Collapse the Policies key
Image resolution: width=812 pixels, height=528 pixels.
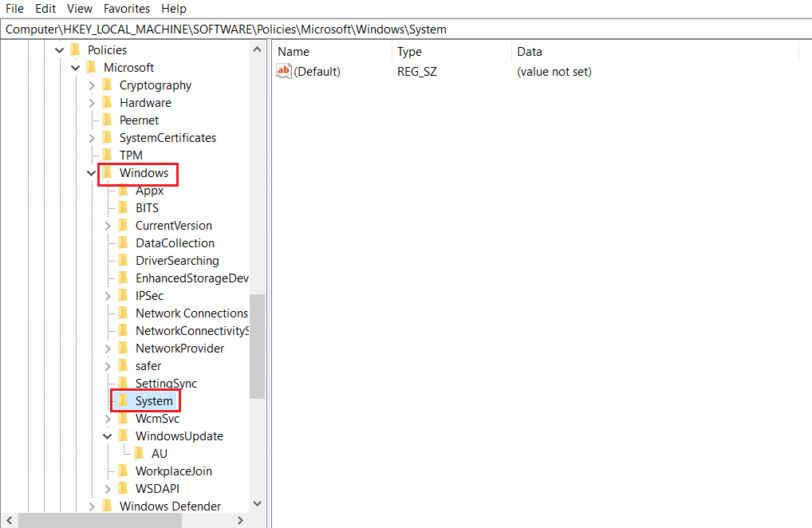tap(60, 50)
